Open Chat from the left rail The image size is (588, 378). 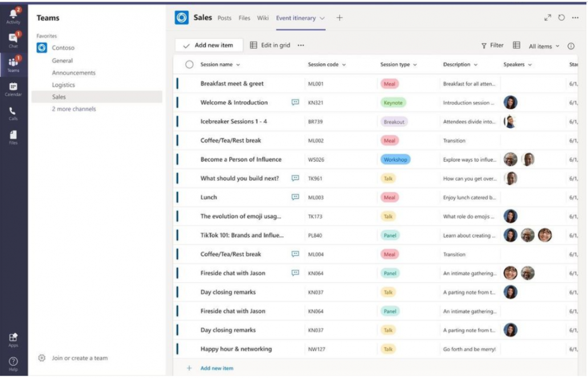tap(13, 40)
